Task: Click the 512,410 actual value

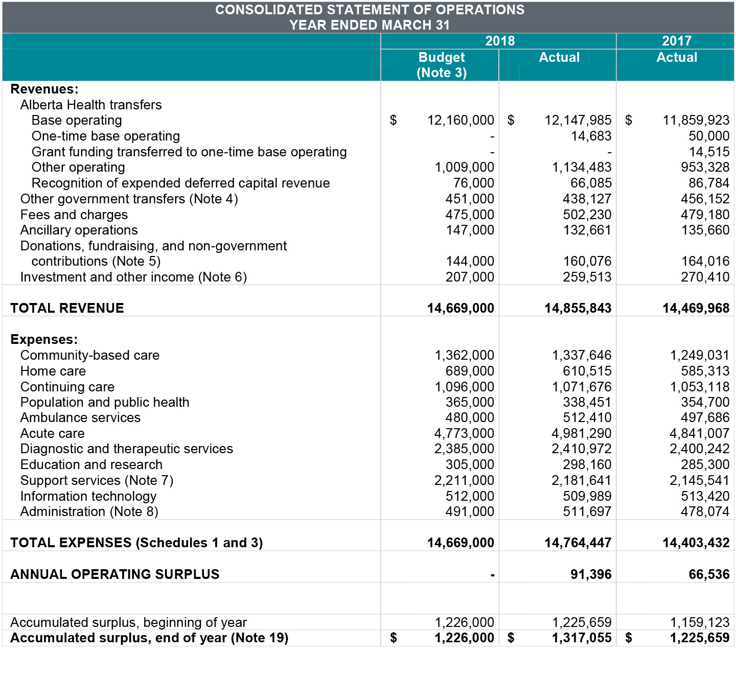Action: (587, 418)
